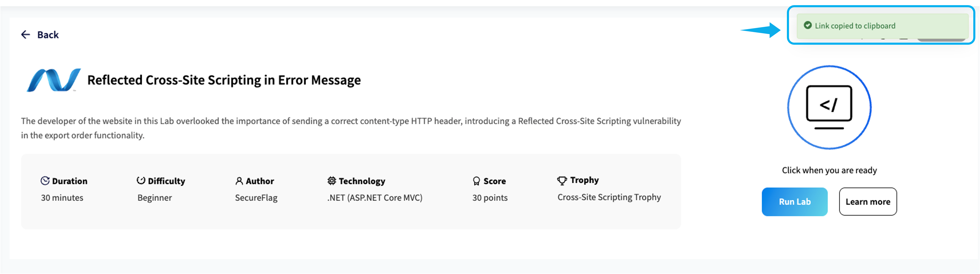Click the Difficulty gauge icon
The width and height of the screenshot is (980, 274).
tap(141, 181)
